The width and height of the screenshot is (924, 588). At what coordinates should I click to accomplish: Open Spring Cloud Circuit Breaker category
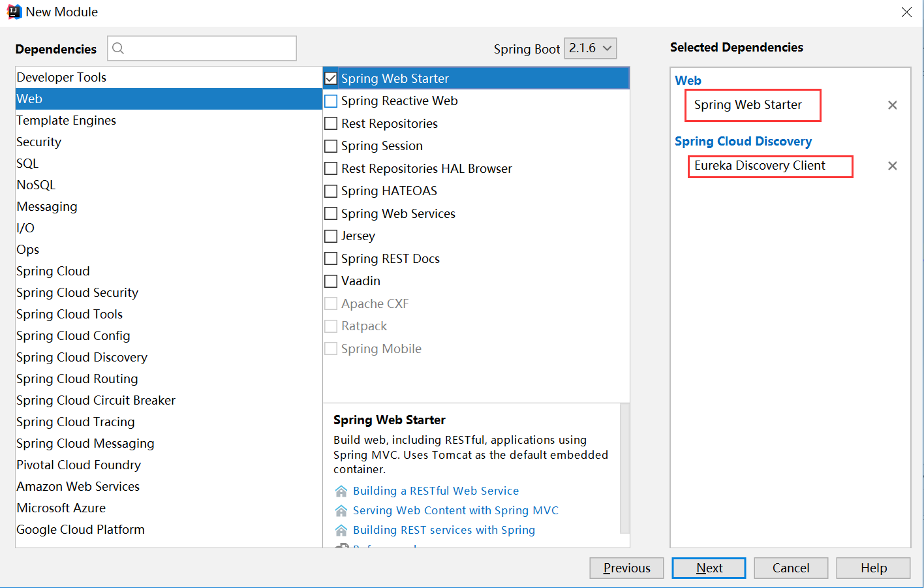pos(168,400)
